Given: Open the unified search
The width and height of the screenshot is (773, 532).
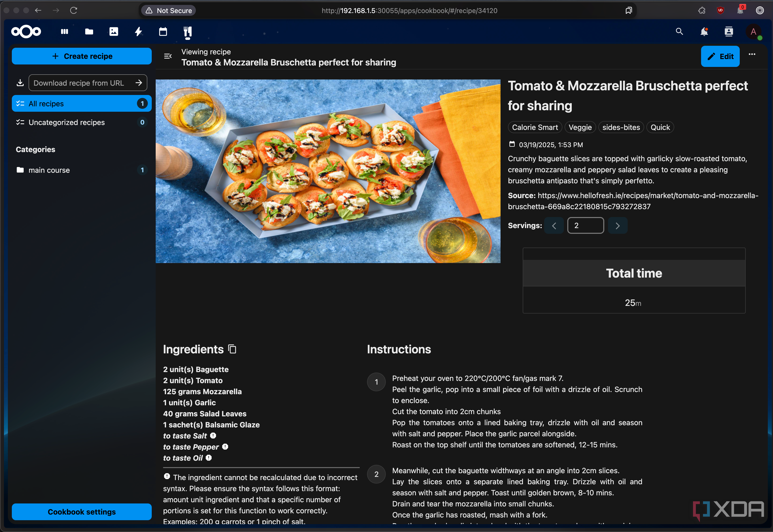Looking at the screenshot, I should (x=679, y=31).
